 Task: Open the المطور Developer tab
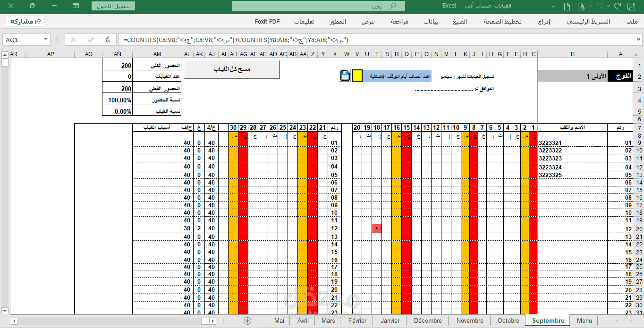point(338,22)
